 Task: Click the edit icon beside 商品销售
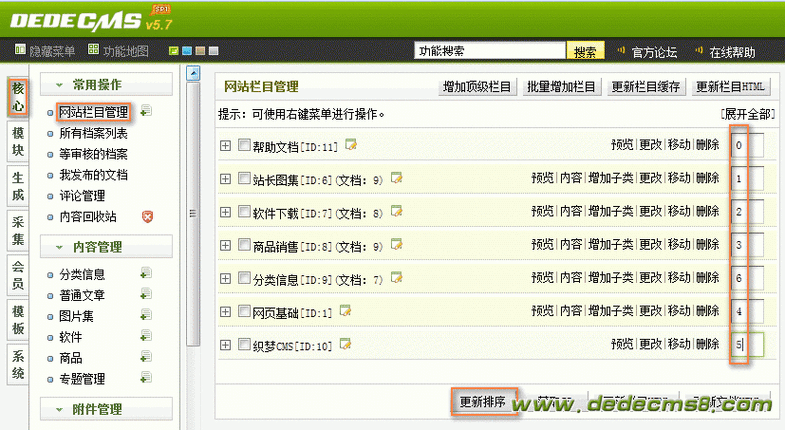[397, 244]
